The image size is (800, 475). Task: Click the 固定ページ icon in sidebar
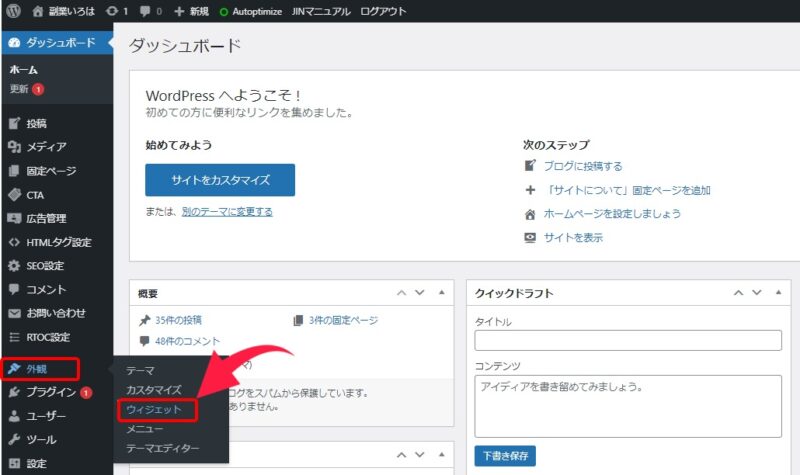click(x=14, y=170)
